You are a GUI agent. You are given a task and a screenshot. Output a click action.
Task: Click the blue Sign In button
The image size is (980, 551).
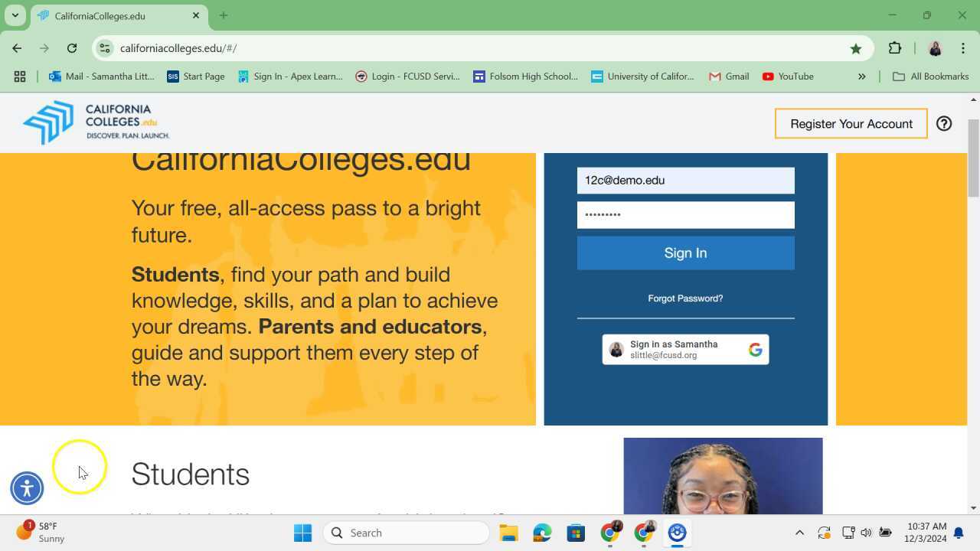point(686,253)
